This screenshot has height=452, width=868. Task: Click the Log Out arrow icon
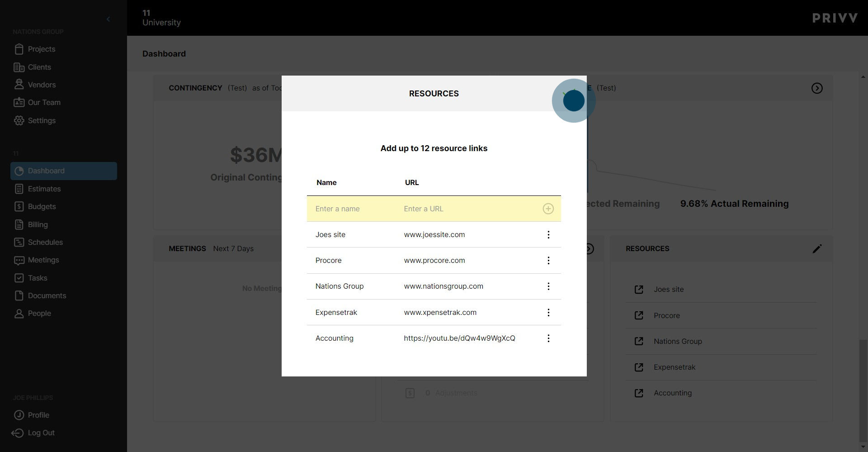18,433
